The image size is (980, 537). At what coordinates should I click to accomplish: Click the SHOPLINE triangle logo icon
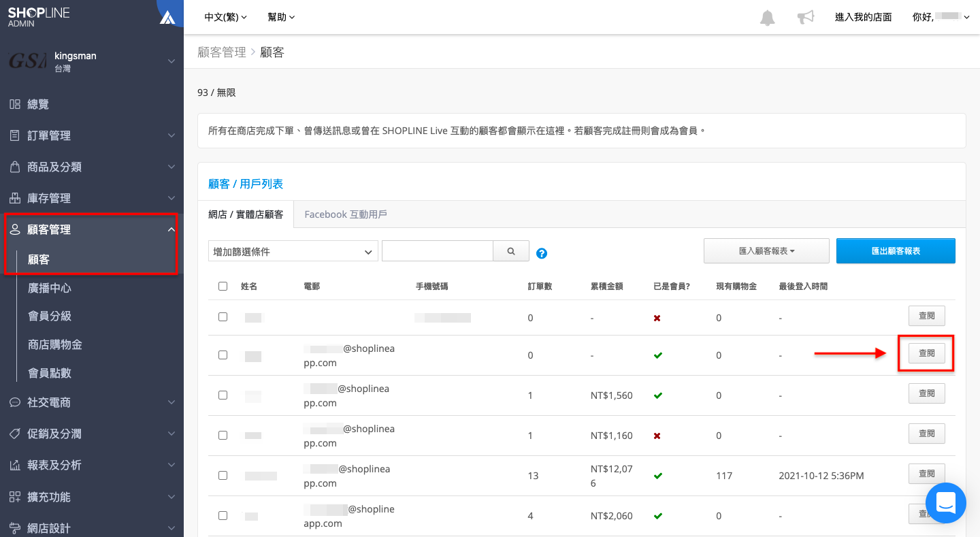tap(167, 18)
